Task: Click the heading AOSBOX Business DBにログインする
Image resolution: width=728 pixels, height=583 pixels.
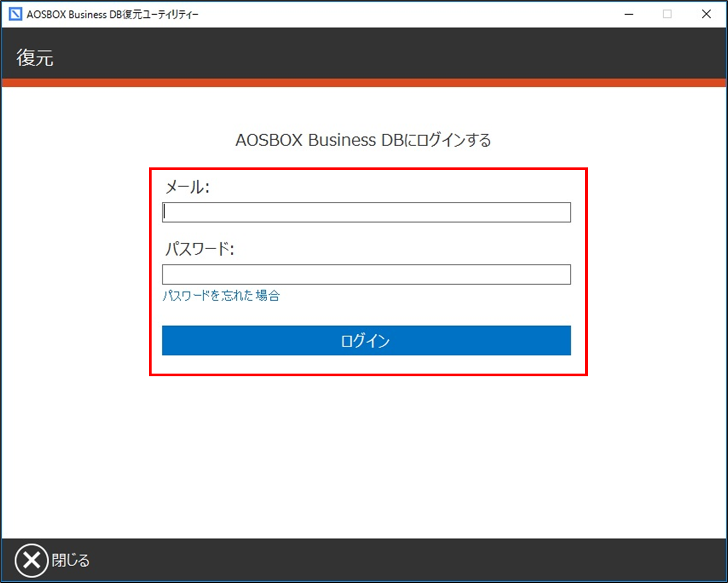Action: pyautogui.click(x=363, y=140)
